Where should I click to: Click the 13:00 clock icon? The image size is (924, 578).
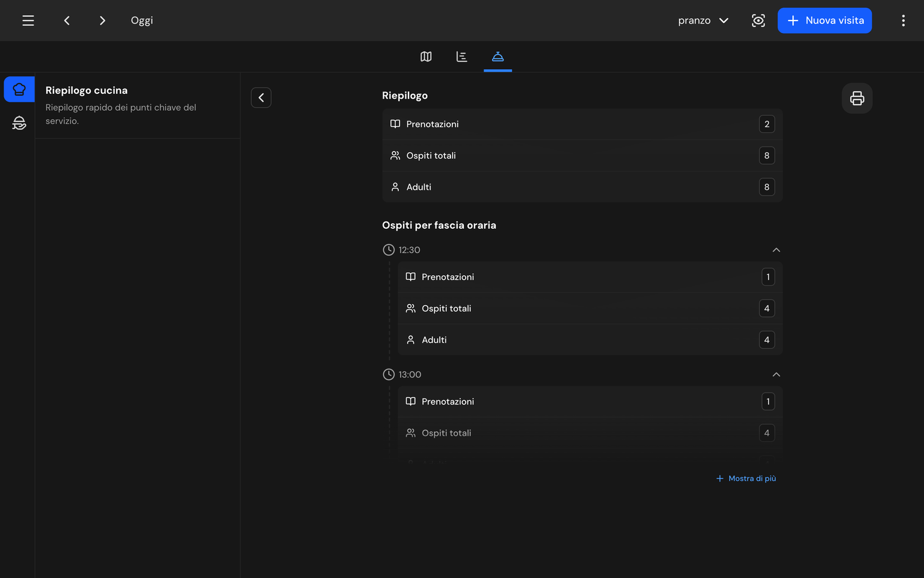[389, 374]
